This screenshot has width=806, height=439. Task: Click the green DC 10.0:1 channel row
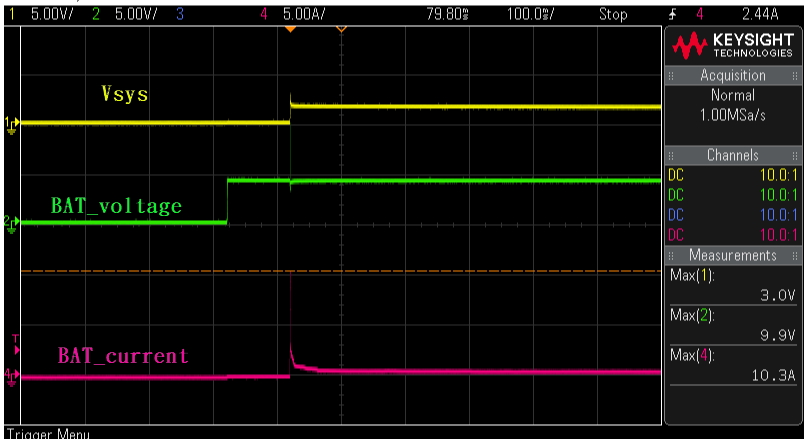(733, 195)
